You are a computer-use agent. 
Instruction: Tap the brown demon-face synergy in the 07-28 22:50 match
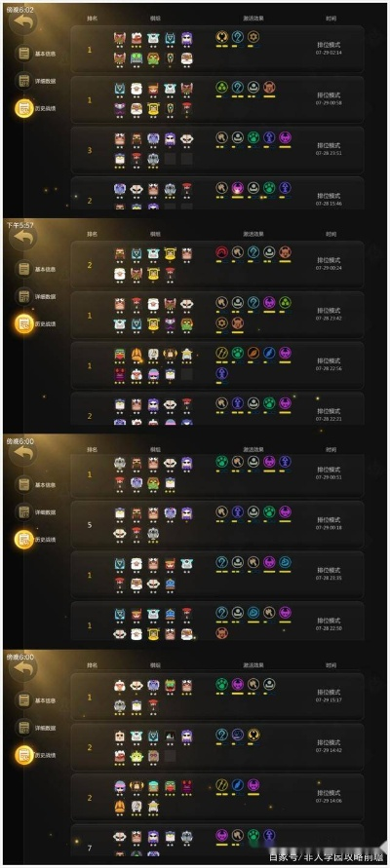(x=221, y=632)
